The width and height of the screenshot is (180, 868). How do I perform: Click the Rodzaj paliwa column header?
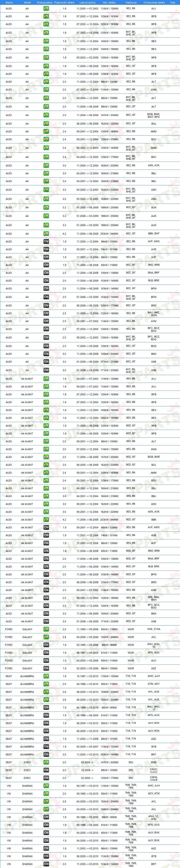click(45, 2)
